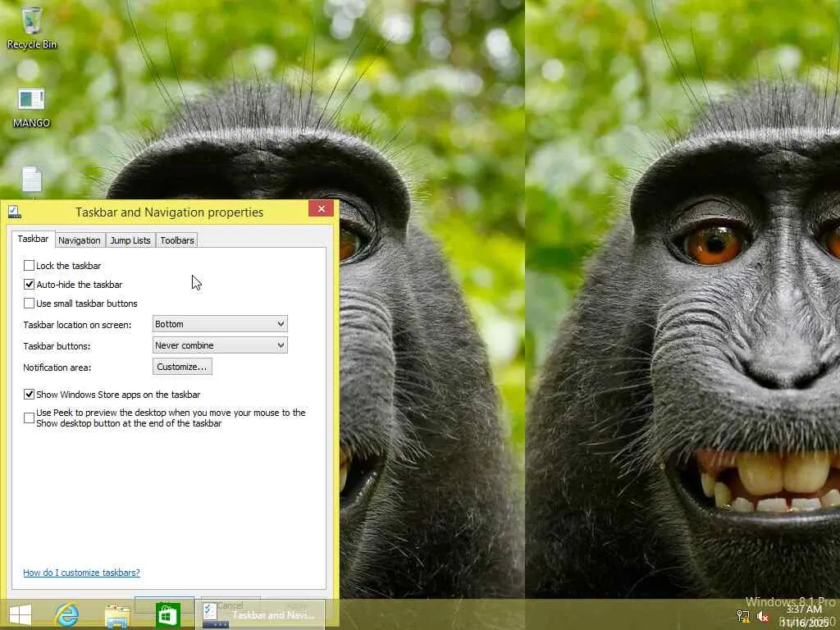Switch to the Navigation tab

click(x=80, y=240)
